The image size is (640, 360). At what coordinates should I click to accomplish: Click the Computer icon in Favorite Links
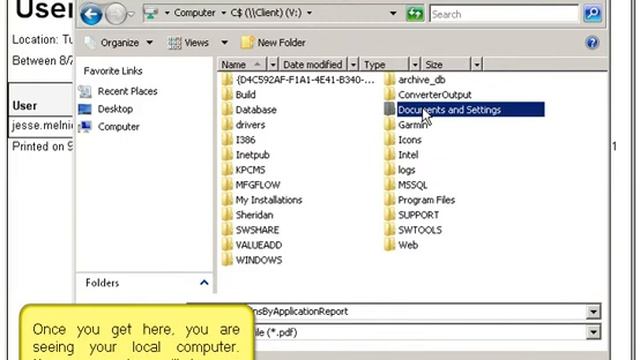(85, 127)
